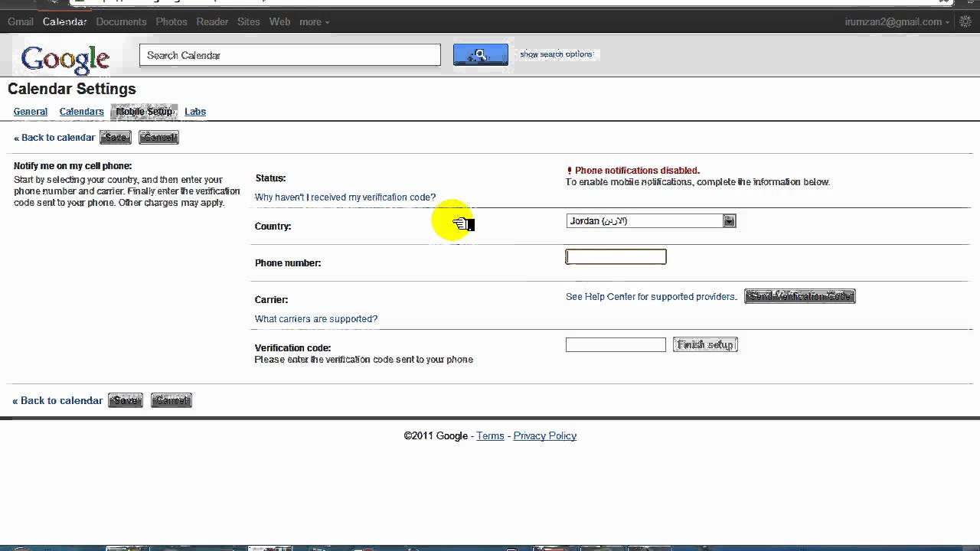Click 'show search options' link
Image resolution: width=980 pixels, height=551 pixels.
pos(557,54)
